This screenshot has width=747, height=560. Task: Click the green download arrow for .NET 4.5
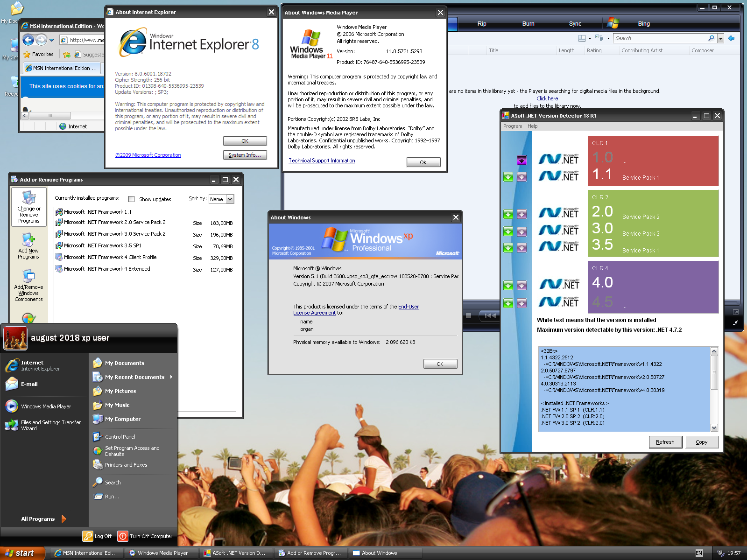click(x=508, y=303)
